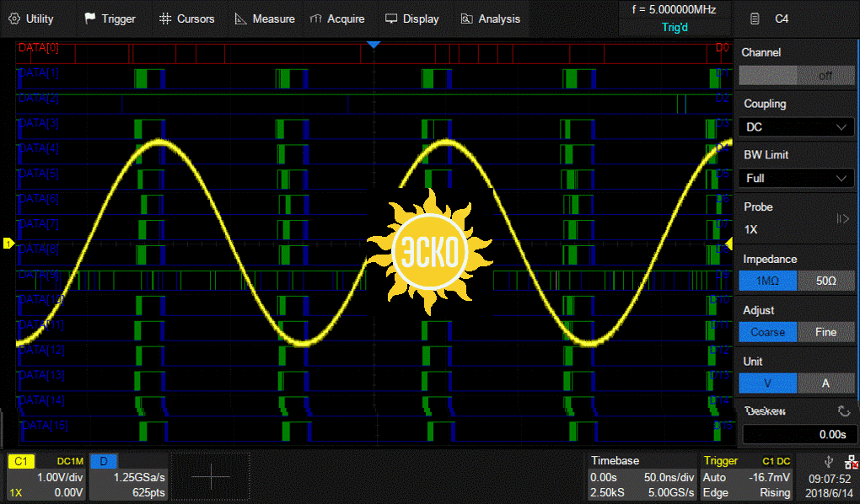Image resolution: width=860 pixels, height=504 pixels.
Task: Select 50Ω impedance
Action: tap(825, 281)
